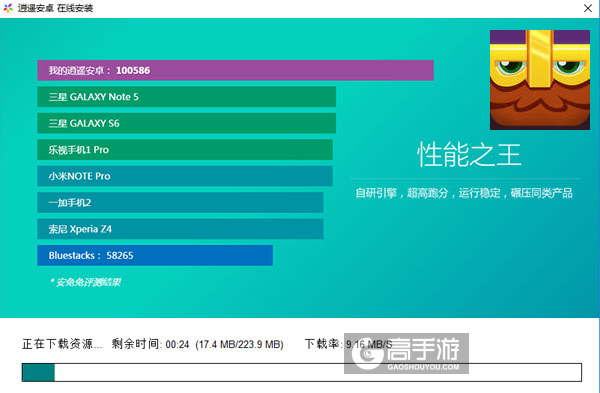Select the 乐视手机1 Pro bar
The width and height of the screenshot is (600, 393).
185,150
